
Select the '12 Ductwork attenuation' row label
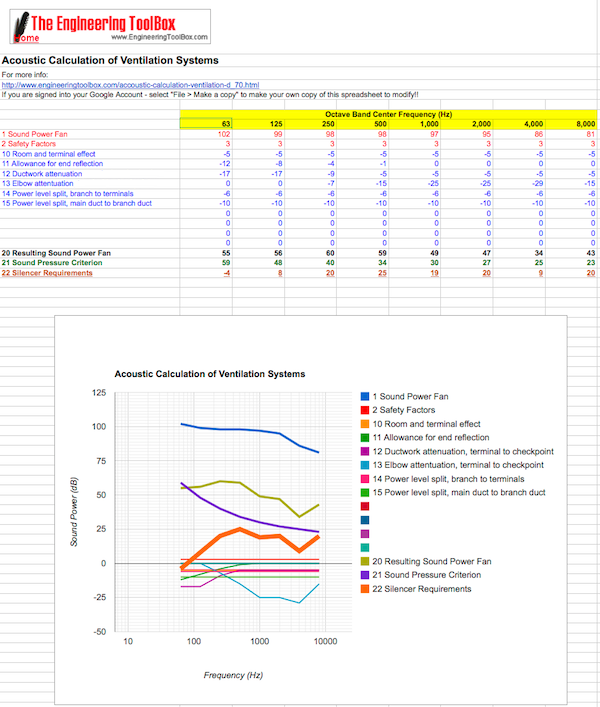click(x=42, y=174)
